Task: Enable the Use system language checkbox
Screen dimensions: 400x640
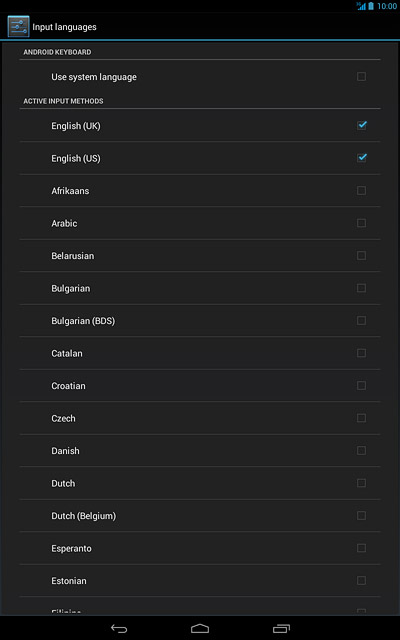Action: tap(361, 77)
